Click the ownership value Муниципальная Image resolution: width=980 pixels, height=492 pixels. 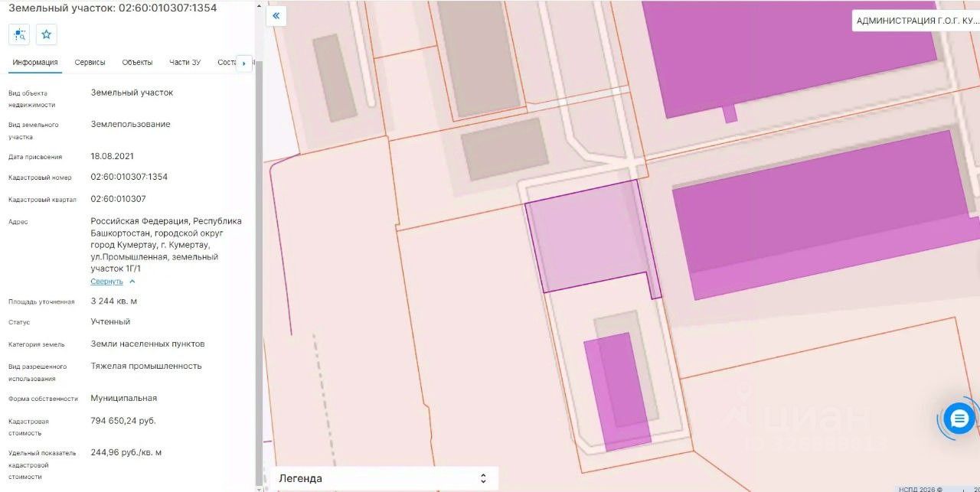123,398
